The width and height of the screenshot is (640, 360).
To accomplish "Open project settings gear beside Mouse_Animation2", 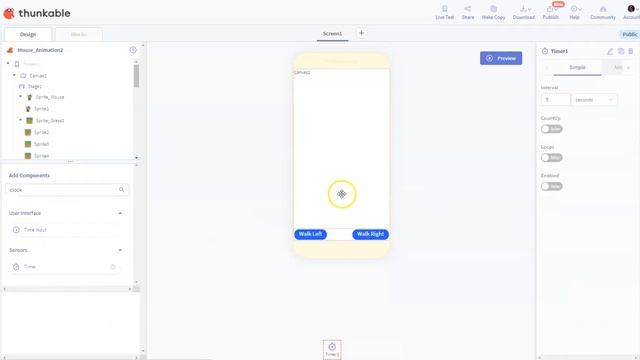I will 133,50.
